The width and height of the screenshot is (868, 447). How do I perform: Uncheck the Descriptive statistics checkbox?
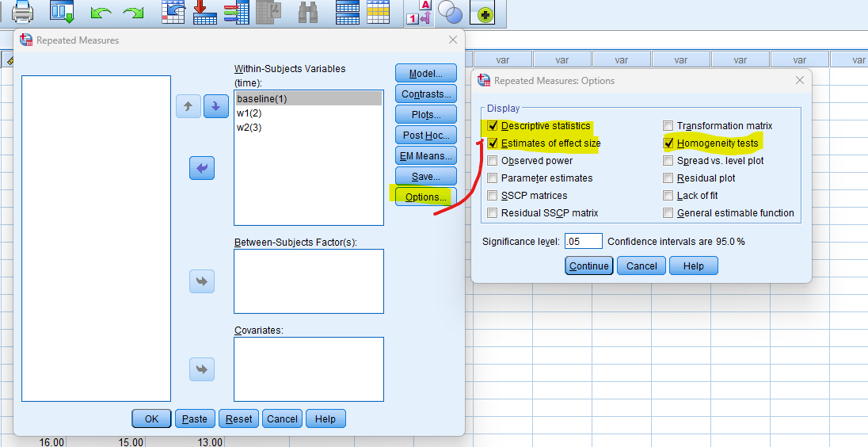pyautogui.click(x=493, y=126)
